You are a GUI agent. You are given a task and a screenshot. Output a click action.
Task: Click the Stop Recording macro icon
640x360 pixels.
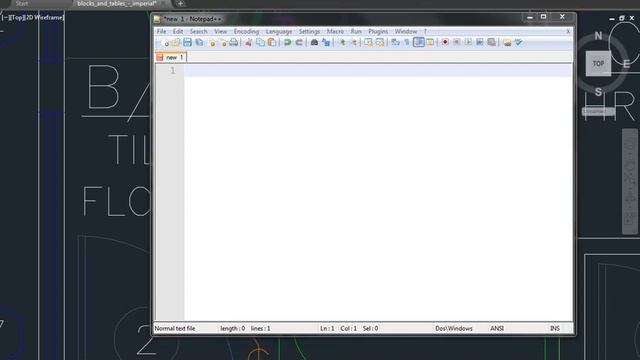457,42
